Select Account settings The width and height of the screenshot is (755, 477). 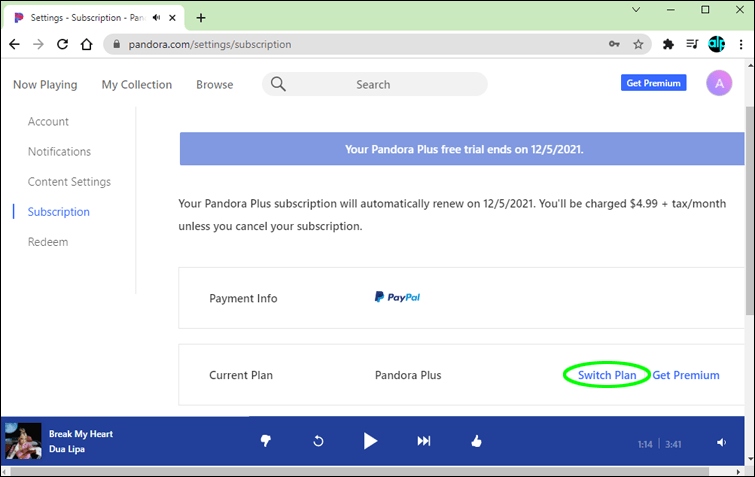pos(48,122)
